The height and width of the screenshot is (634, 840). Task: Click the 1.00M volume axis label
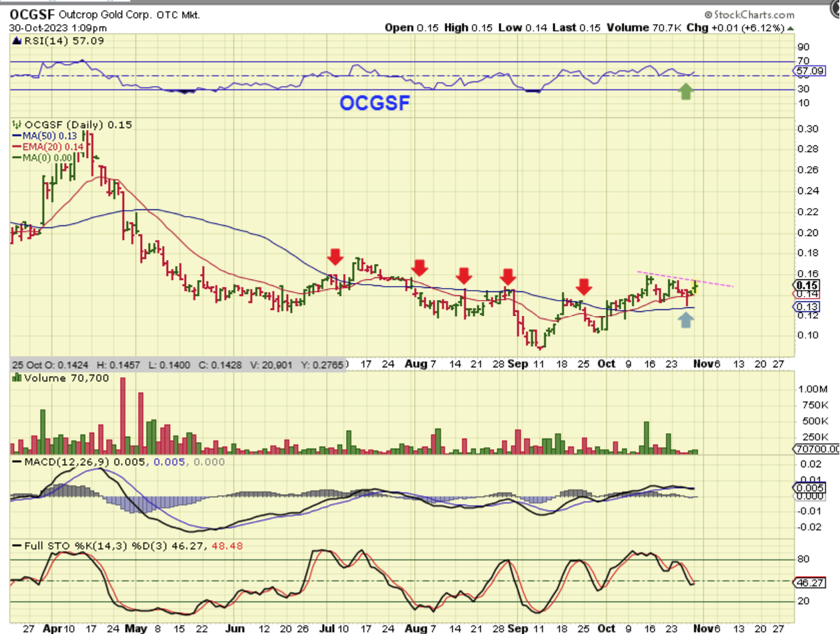click(813, 389)
